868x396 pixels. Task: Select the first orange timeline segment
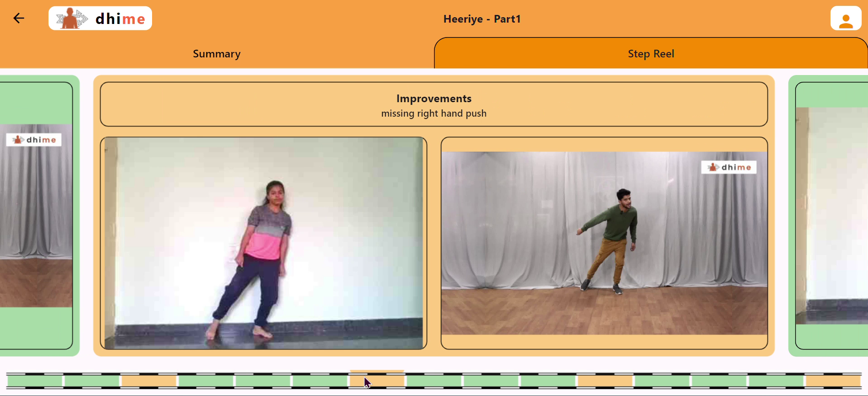pos(149,381)
